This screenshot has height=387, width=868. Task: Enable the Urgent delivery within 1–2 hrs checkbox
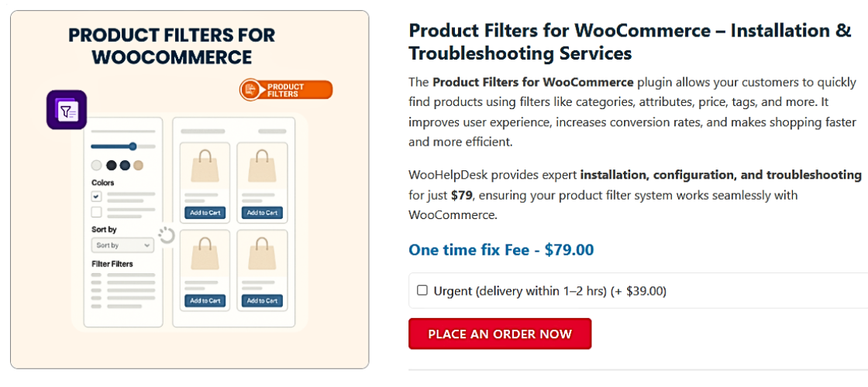tap(422, 291)
